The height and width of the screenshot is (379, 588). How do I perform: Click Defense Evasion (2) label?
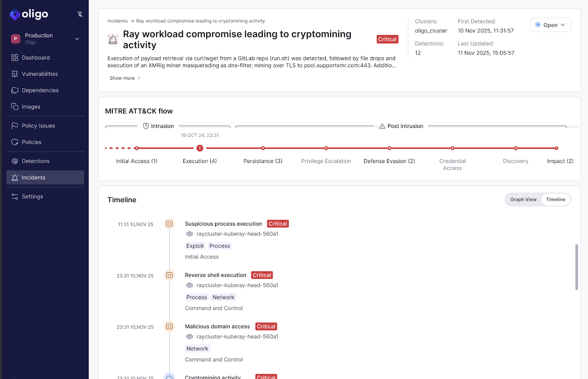[x=389, y=161]
